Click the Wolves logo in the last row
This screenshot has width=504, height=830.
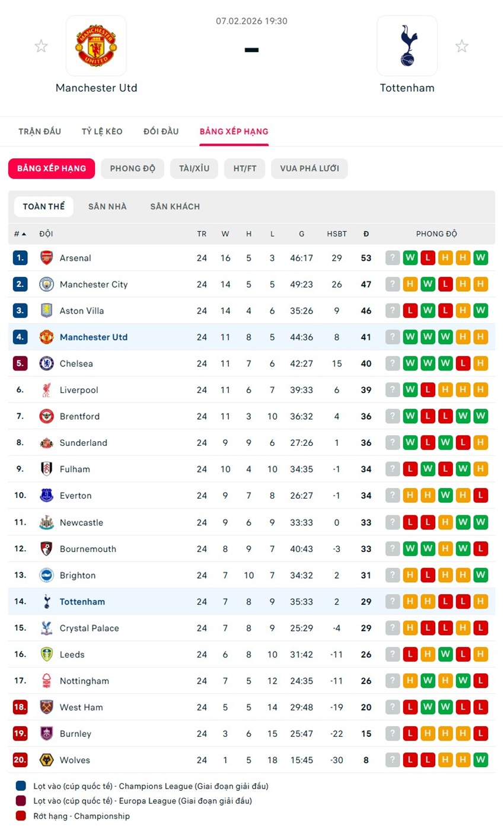point(46,760)
